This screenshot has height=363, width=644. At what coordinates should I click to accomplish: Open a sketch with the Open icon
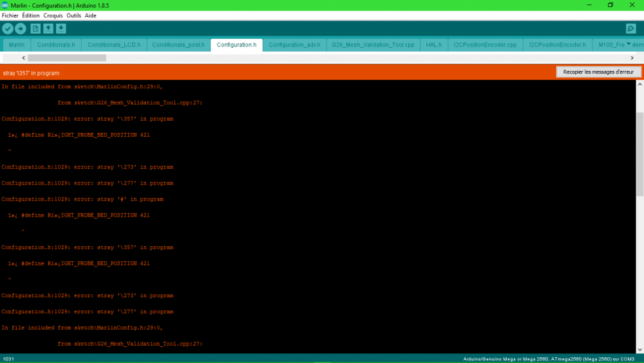tap(48, 28)
